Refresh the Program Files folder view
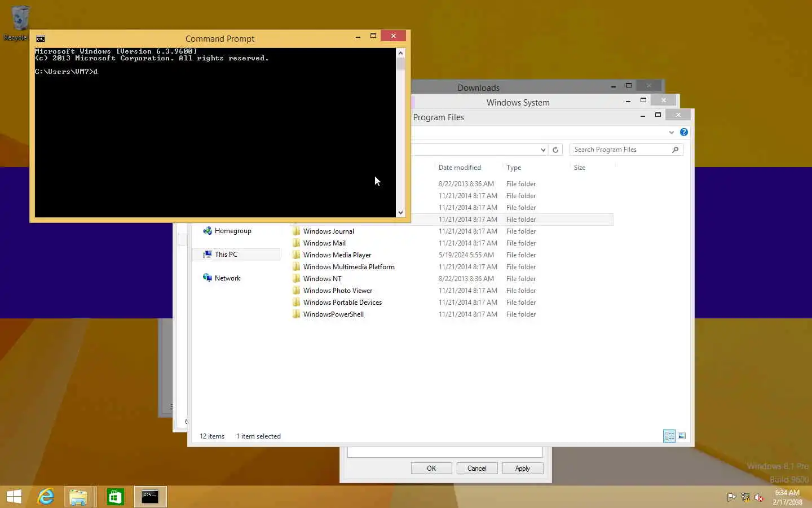 [555, 150]
